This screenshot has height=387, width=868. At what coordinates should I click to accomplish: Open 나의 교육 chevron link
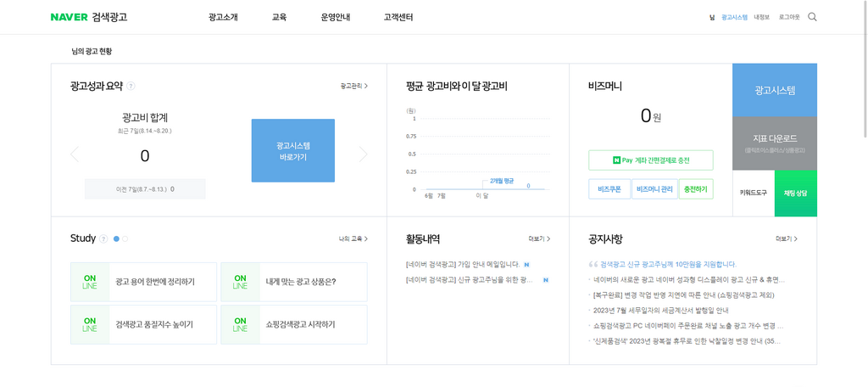point(353,239)
